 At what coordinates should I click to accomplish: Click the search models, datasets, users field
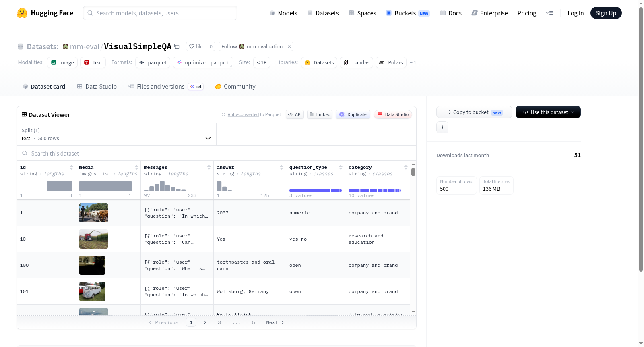pos(160,13)
